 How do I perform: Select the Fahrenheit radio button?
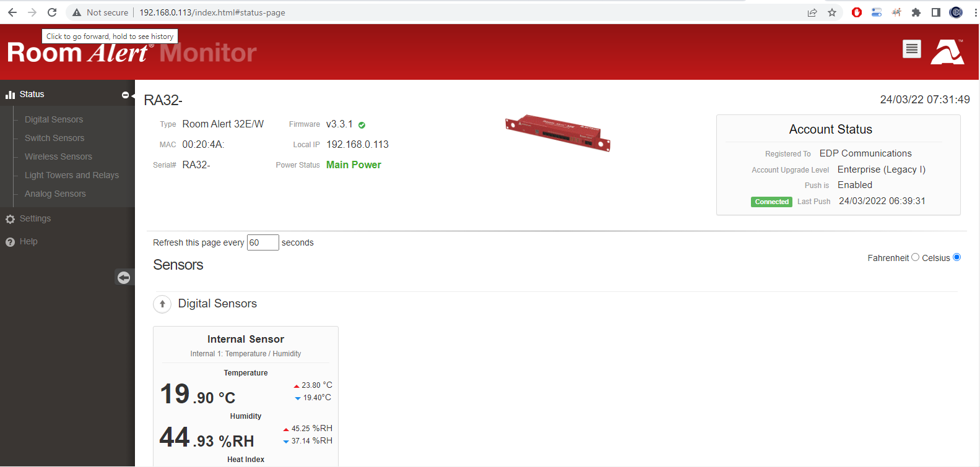[915, 257]
